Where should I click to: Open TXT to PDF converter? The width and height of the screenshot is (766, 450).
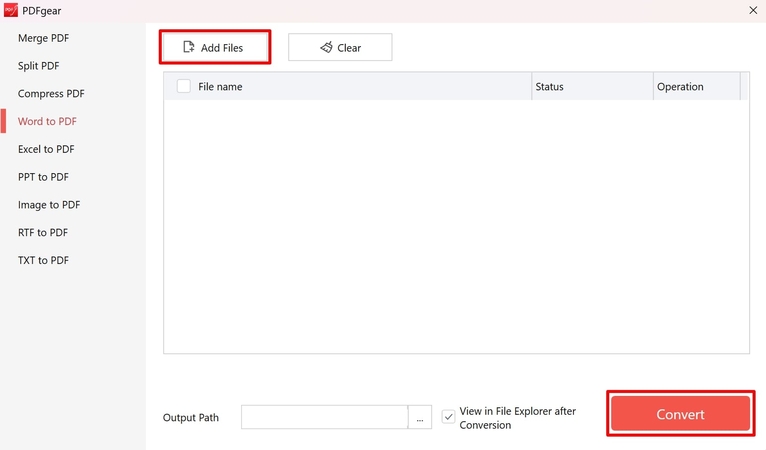43,260
